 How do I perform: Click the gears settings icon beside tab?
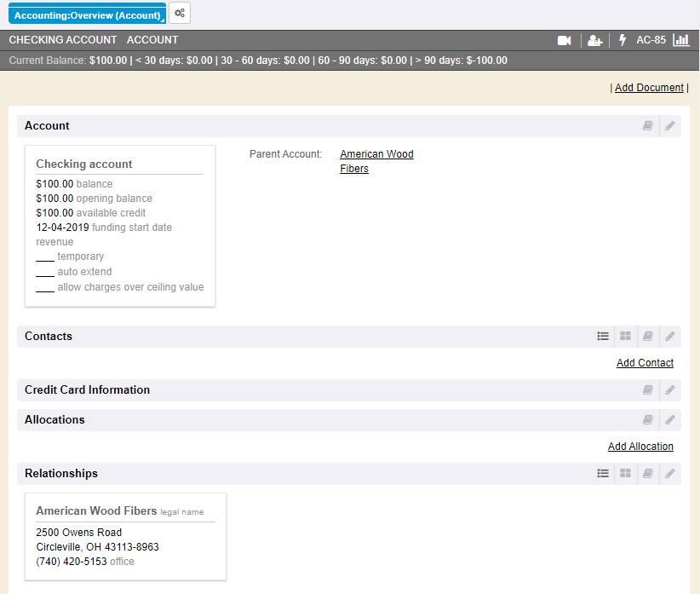tap(180, 13)
